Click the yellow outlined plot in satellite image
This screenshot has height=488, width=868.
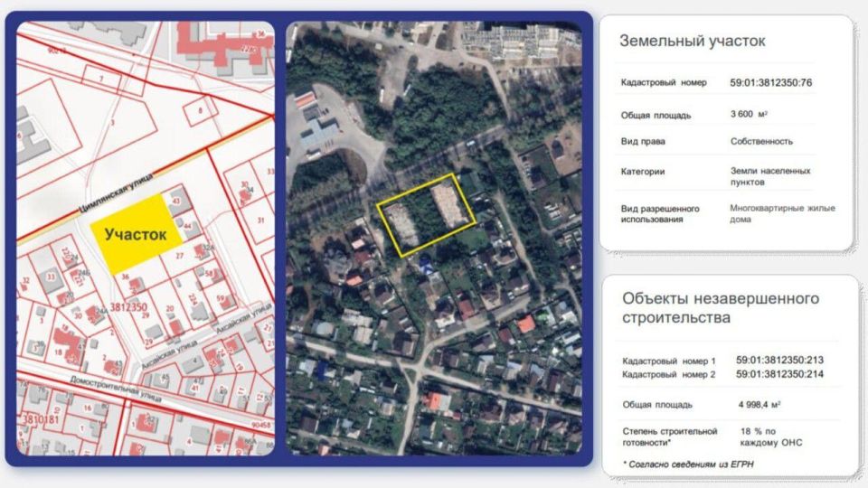point(427,212)
